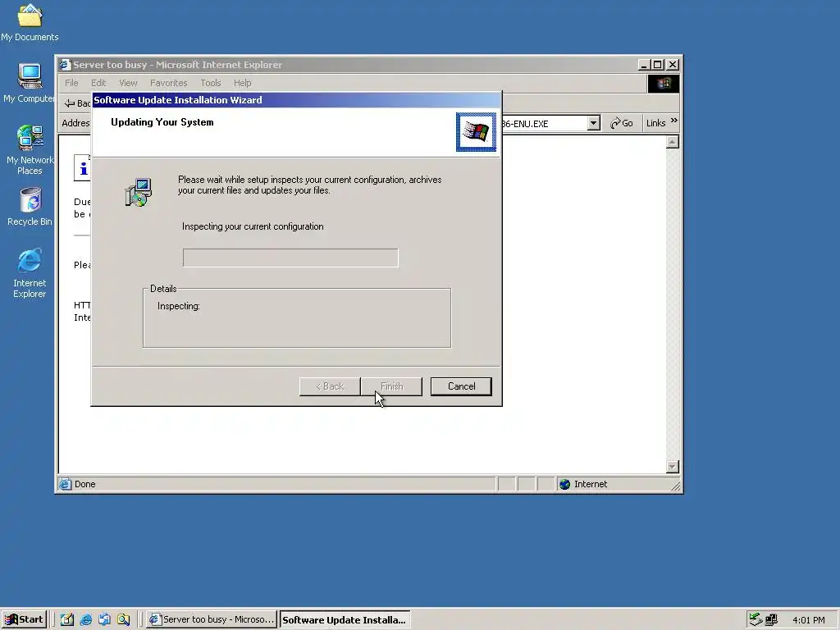This screenshot has width=840, height=630.
Task: Switch to Server too busy taskbar button
Action: click(x=212, y=619)
